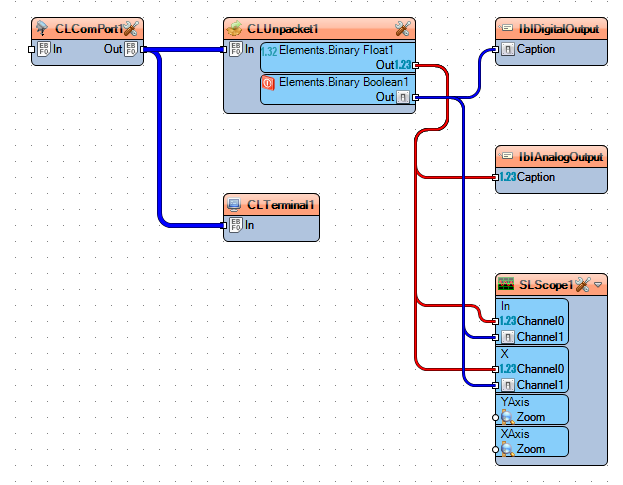Viewport: 623px width, 485px height.
Task: Click the lblAnalogOutput component header
Action: tap(551, 157)
